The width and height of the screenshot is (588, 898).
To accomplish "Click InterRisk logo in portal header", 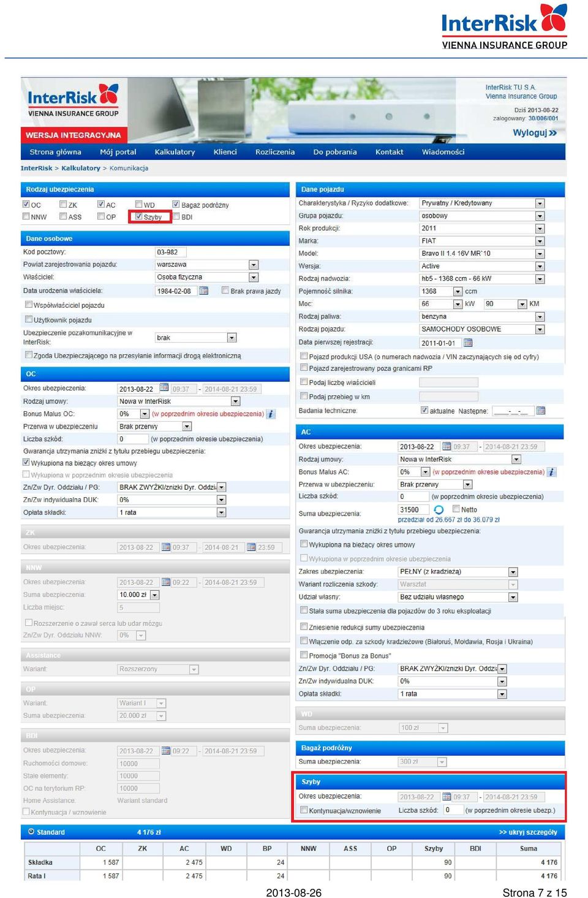I will click(x=73, y=101).
